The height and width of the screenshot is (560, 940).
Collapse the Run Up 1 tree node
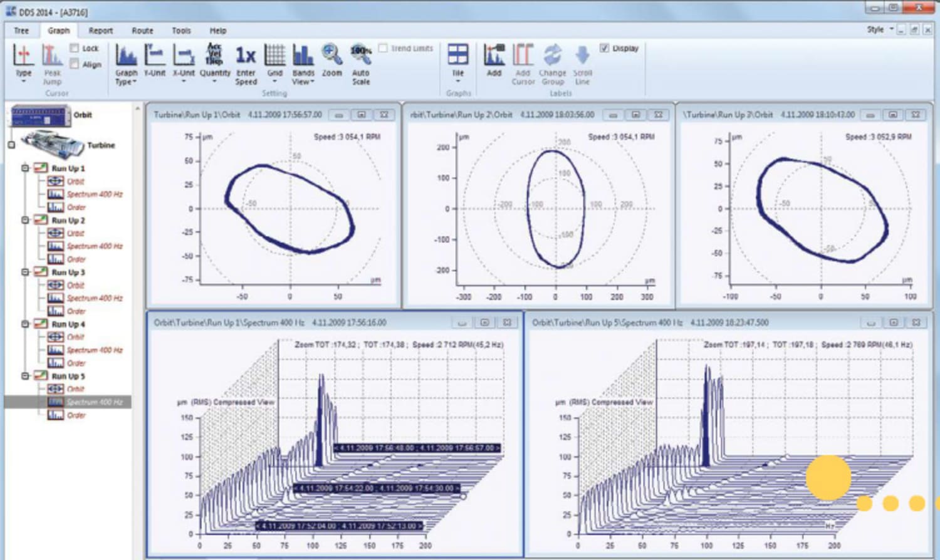coord(25,168)
